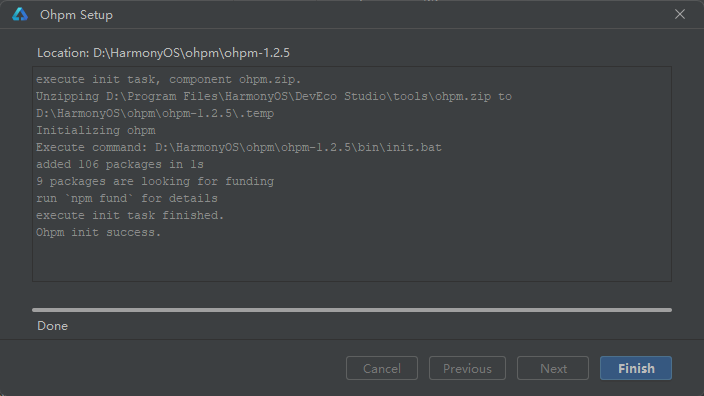Click the '9 packages are looking for funding' line
The image size is (704, 396).
click(x=155, y=181)
